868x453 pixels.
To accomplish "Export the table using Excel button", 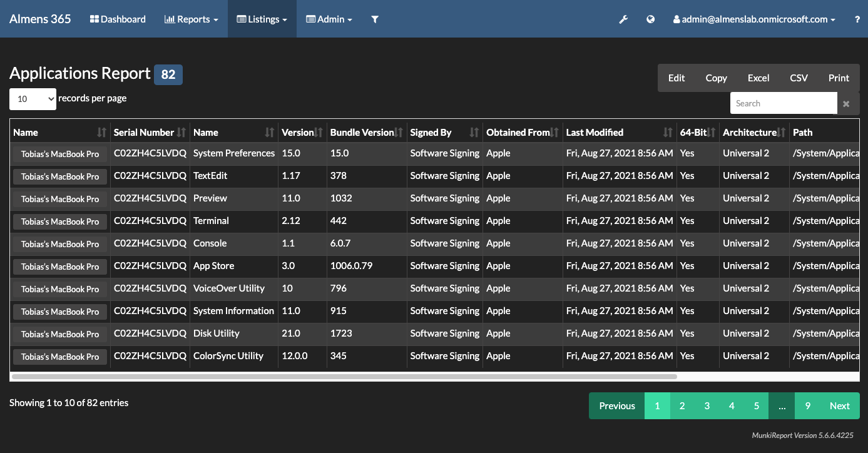I will (758, 78).
